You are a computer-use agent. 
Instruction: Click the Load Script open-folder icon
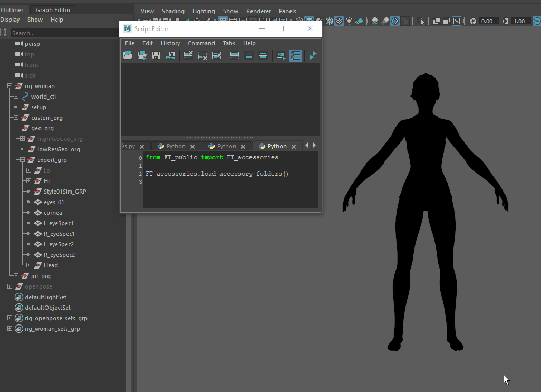128,55
